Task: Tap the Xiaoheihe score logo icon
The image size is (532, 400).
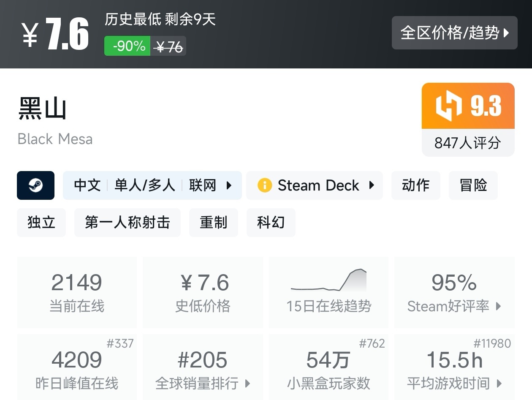Action: click(448, 106)
